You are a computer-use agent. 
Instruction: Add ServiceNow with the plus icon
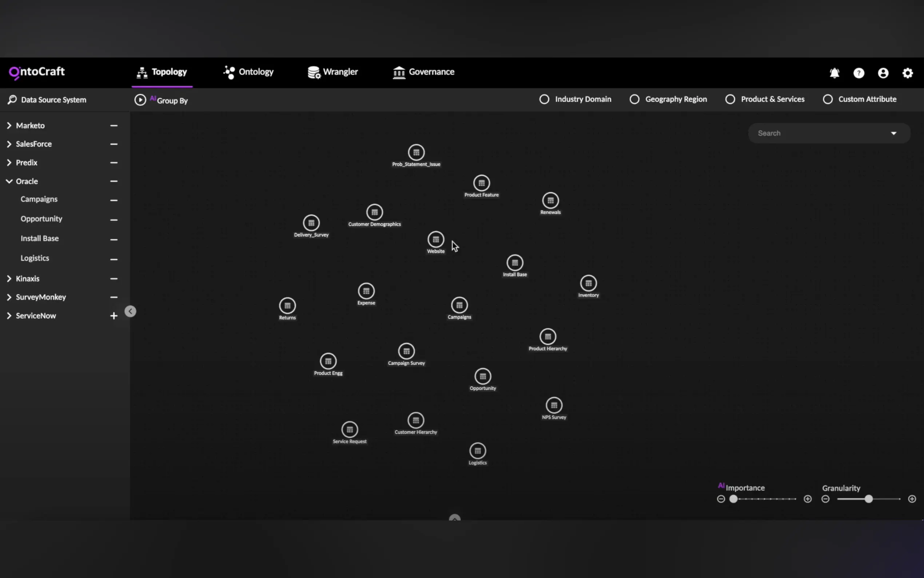113,316
